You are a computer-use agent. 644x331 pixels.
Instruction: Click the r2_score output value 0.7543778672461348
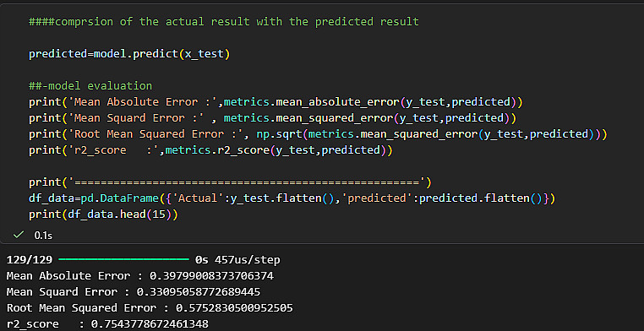tap(150, 324)
